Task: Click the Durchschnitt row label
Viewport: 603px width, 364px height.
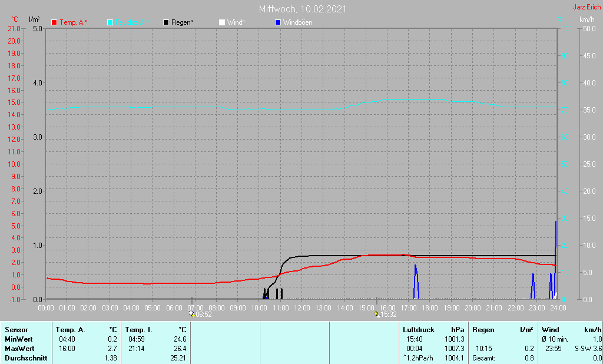Action: pos(26,358)
